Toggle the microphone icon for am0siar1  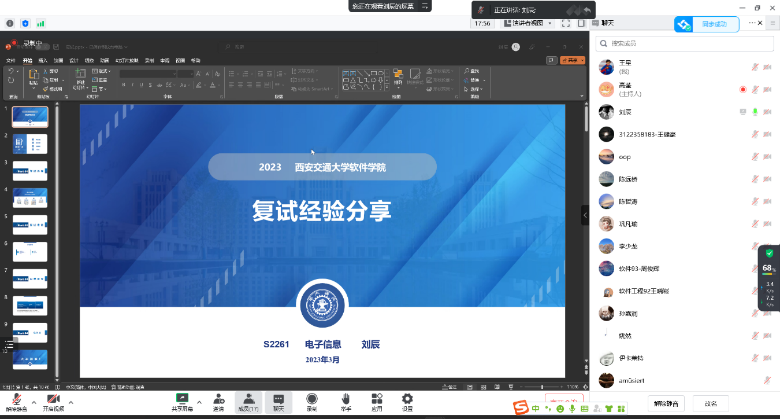(x=767, y=381)
